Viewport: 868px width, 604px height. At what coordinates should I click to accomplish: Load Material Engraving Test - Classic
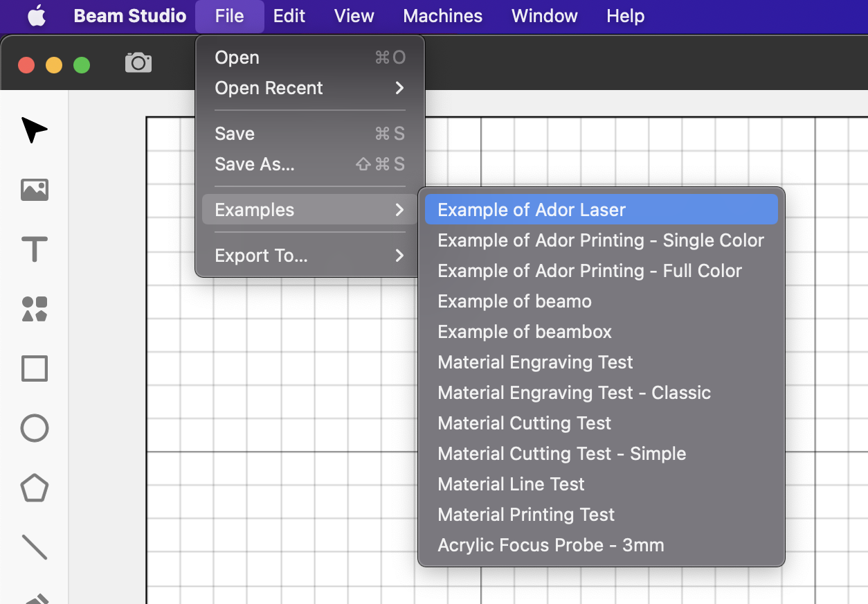[602, 393]
